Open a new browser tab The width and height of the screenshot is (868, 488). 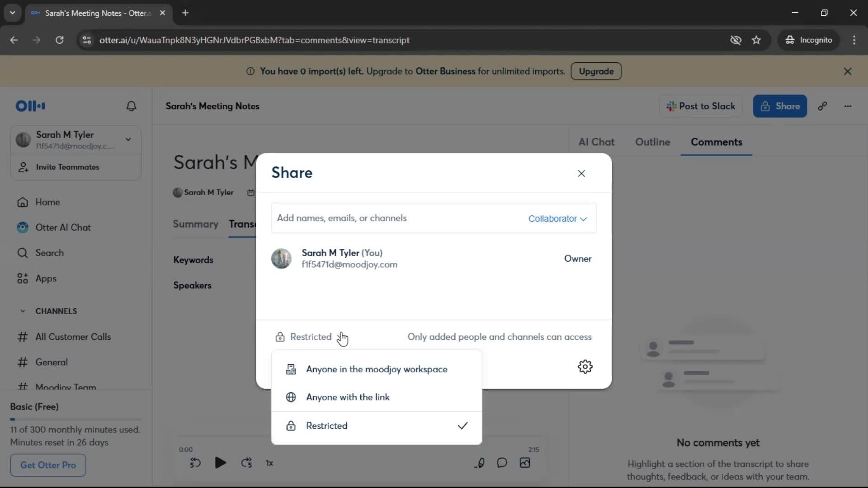coord(185,13)
